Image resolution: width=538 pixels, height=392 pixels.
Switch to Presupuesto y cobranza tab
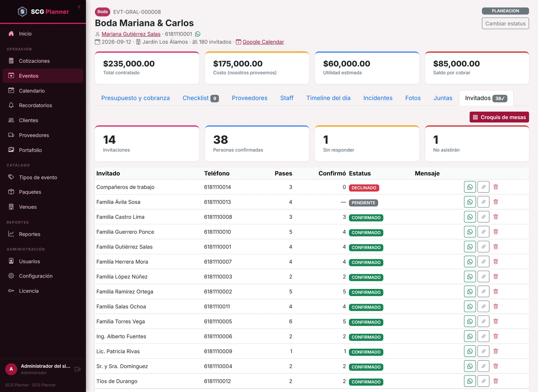point(136,98)
